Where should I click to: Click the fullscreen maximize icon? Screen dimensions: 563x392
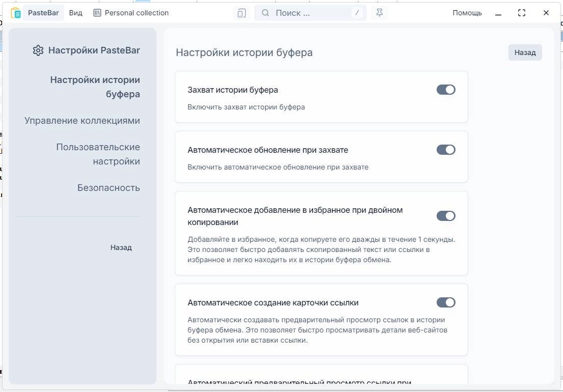pyautogui.click(x=522, y=13)
